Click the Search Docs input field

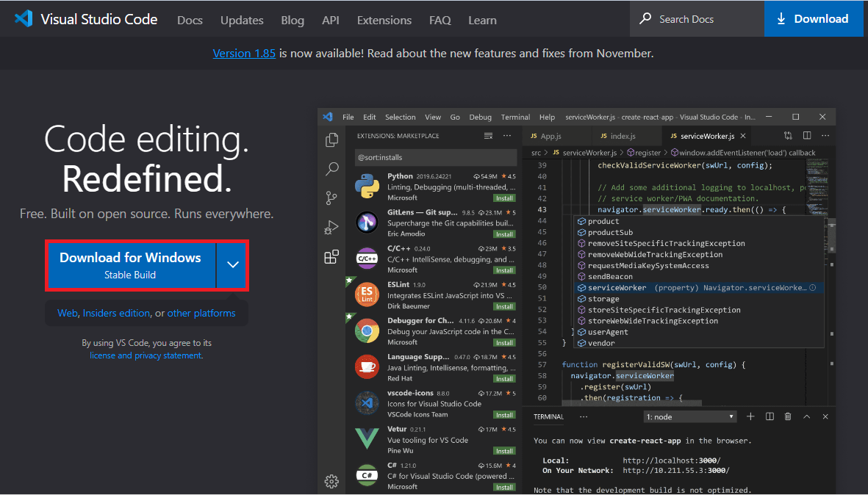coord(697,19)
